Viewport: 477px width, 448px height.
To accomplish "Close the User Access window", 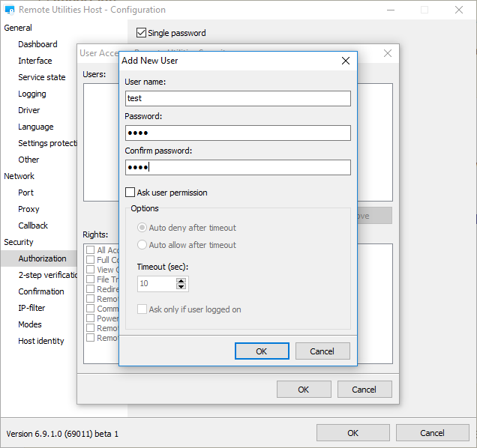I will [387, 53].
